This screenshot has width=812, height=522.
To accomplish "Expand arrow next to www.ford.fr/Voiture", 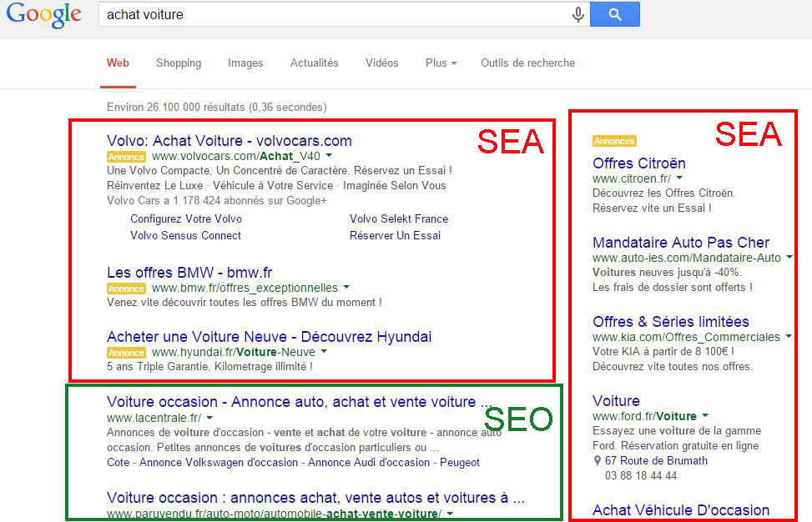I will click(705, 415).
